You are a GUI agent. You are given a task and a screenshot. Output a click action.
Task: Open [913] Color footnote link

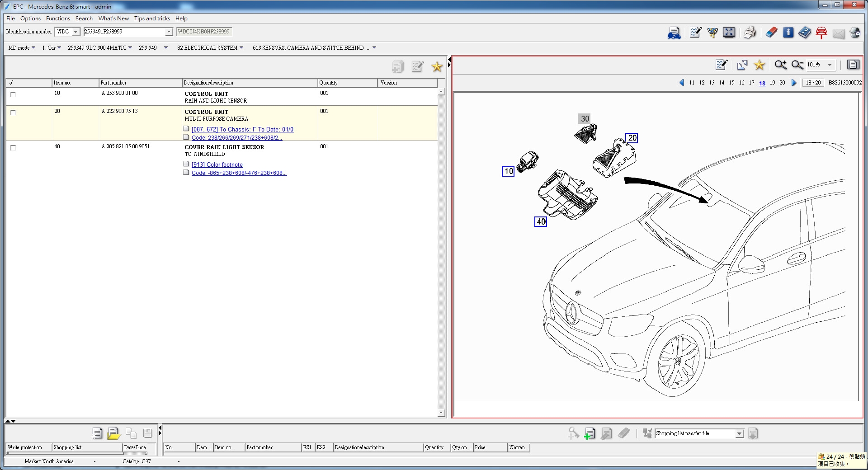217,165
